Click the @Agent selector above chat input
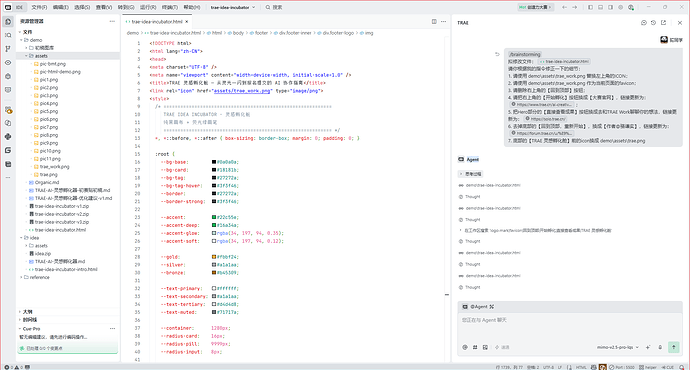Image resolution: width=690 pixels, height=370 pixels. [478, 307]
